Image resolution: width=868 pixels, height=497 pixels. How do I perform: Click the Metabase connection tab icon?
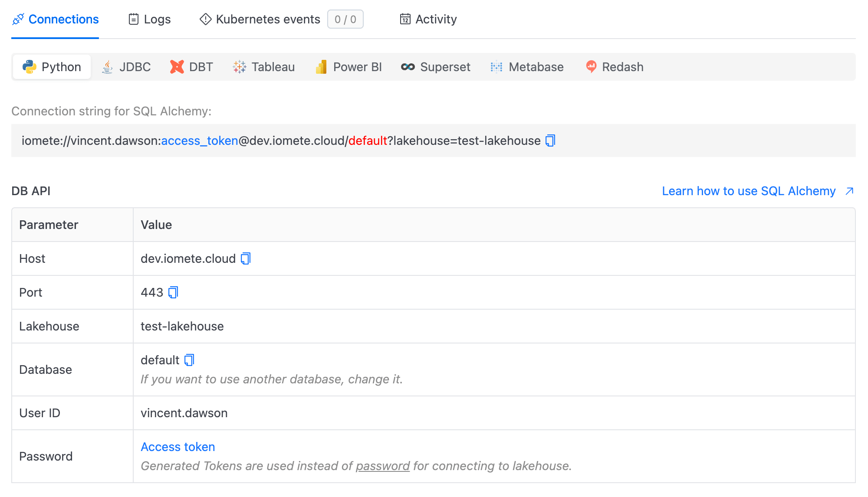click(x=496, y=67)
